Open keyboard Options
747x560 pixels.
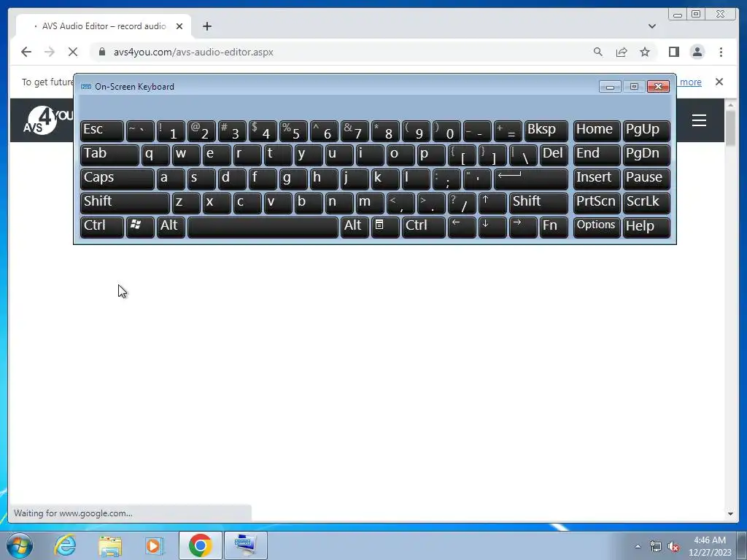(597, 227)
